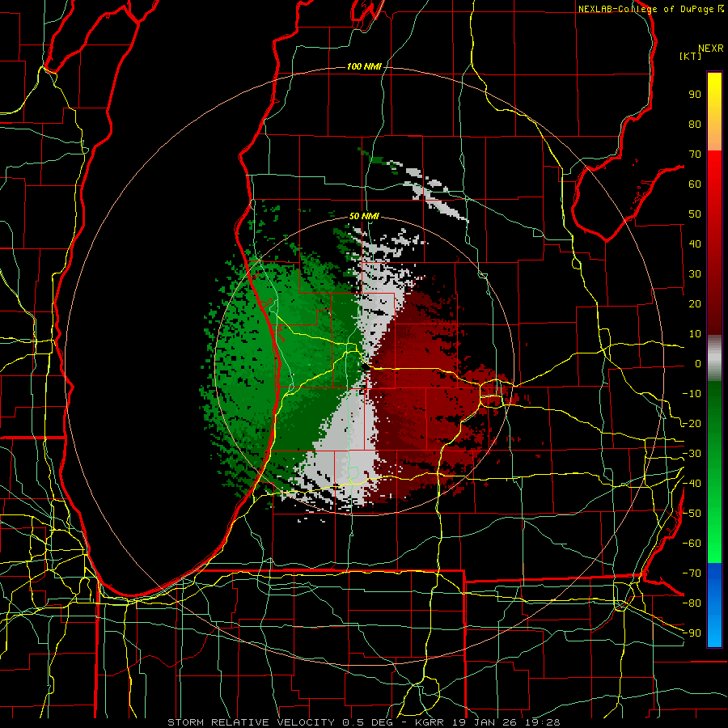728x728 pixels.
Task: Click the -70 value on the velocity scale
Action: tap(692, 574)
